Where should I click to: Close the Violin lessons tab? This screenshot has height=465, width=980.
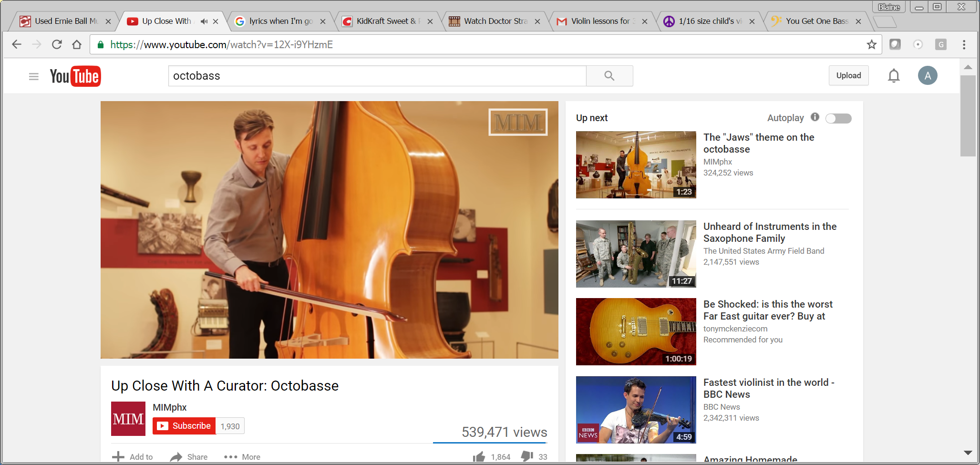(x=645, y=21)
